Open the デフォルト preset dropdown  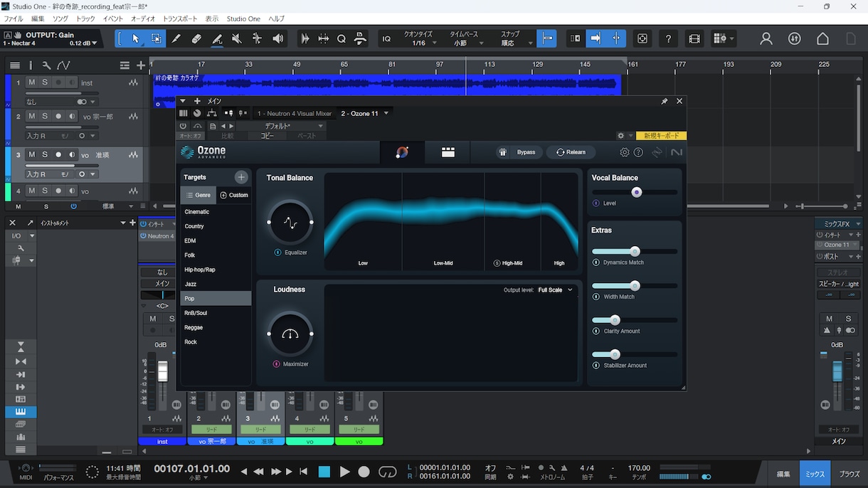pos(282,126)
